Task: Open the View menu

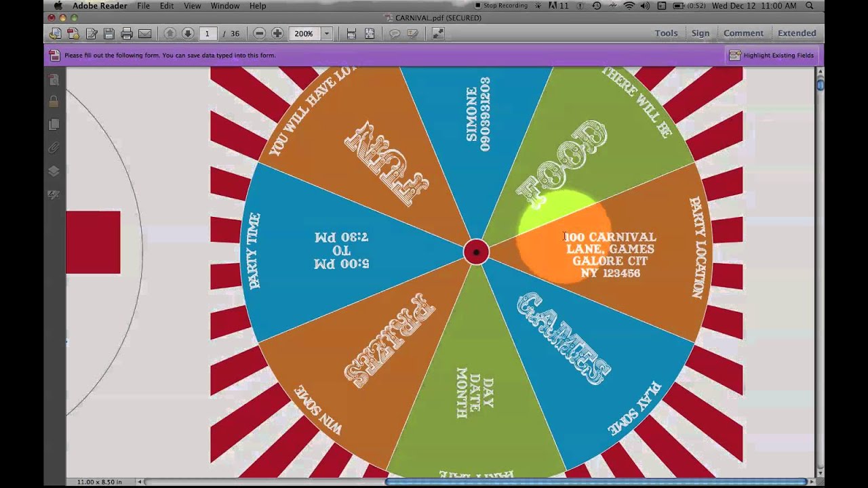Action: point(192,5)
